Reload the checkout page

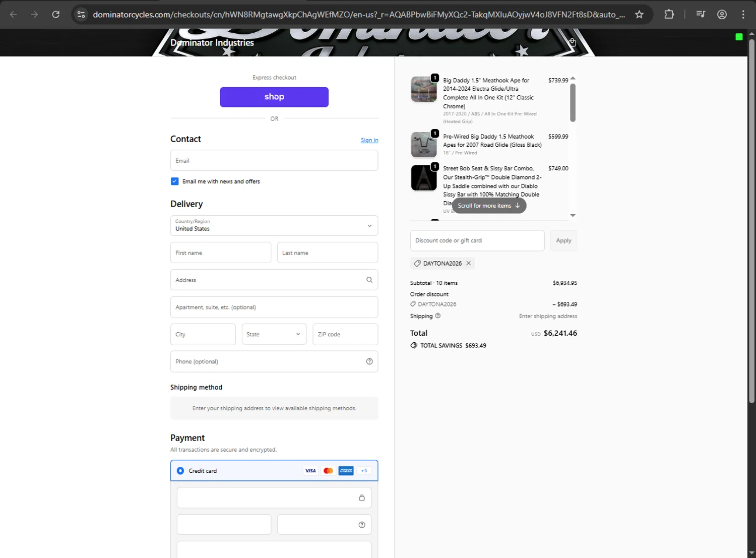tap(56, 15)
